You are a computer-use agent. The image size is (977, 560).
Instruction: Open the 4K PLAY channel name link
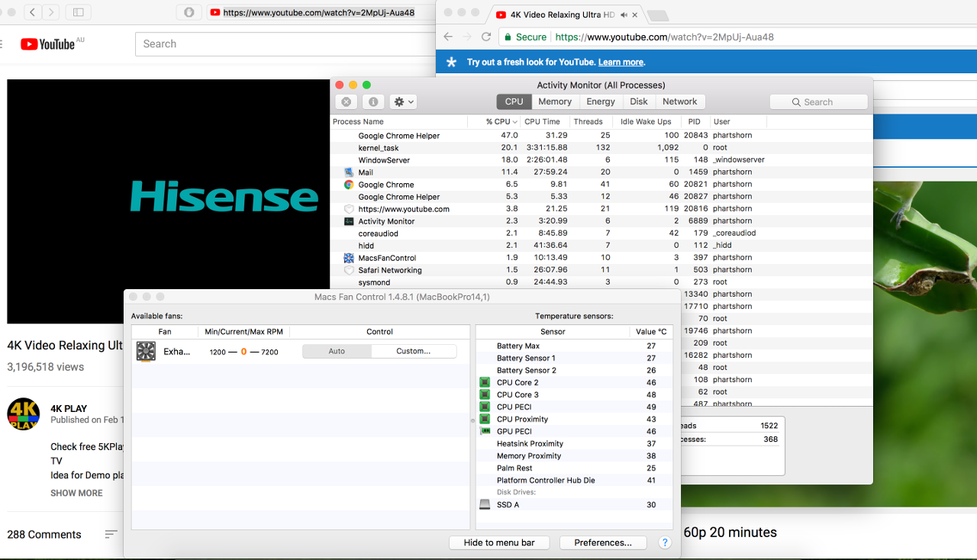point(69,408)
